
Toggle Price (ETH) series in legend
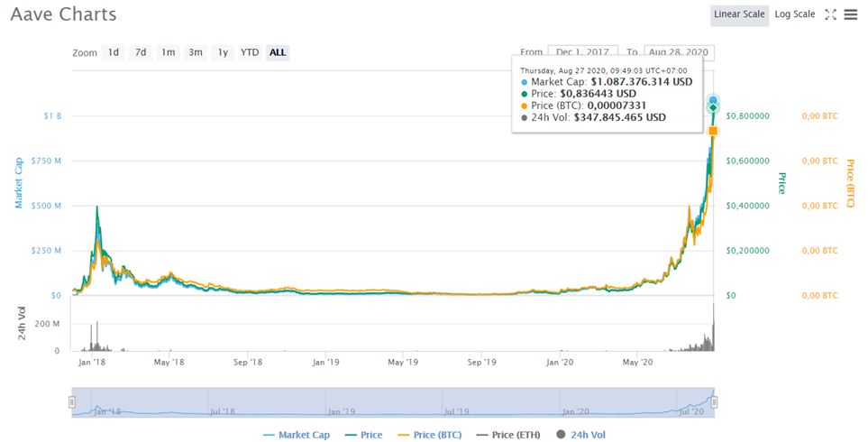[x=508, y=435]
